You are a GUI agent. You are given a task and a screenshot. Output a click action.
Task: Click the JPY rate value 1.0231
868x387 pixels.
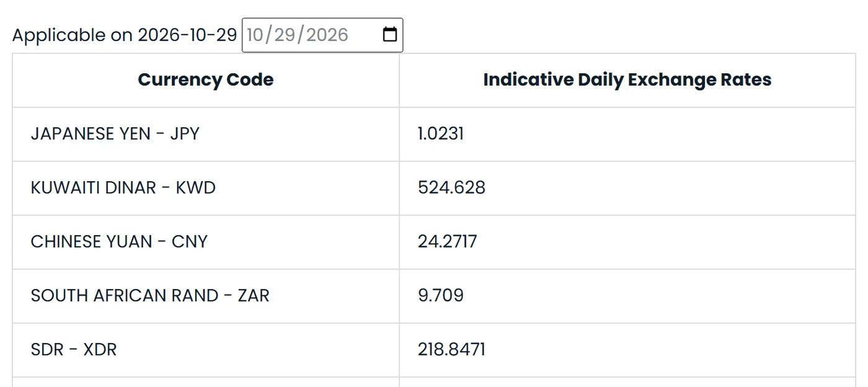tap(441, 134)
